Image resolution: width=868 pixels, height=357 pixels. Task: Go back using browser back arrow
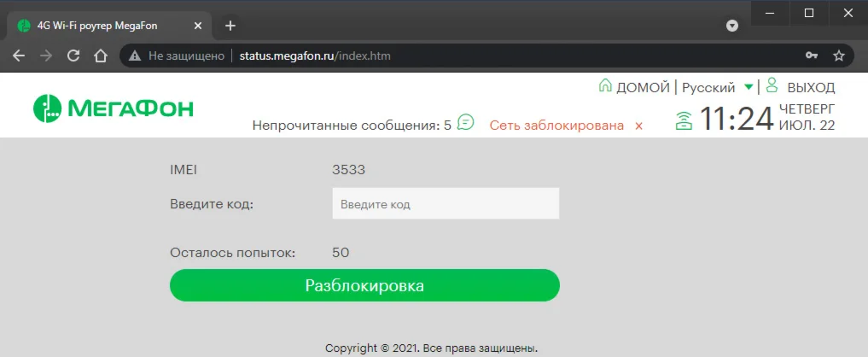pos(19,56)
